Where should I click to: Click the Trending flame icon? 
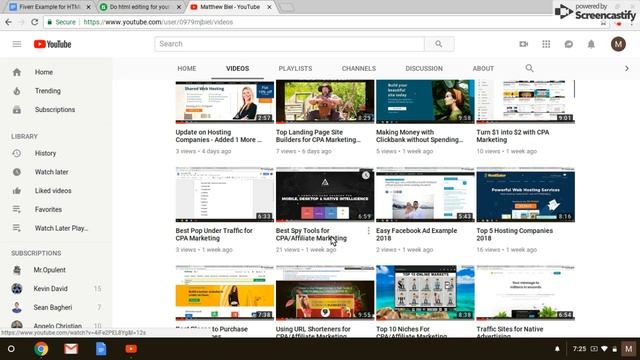click(17, 91)
